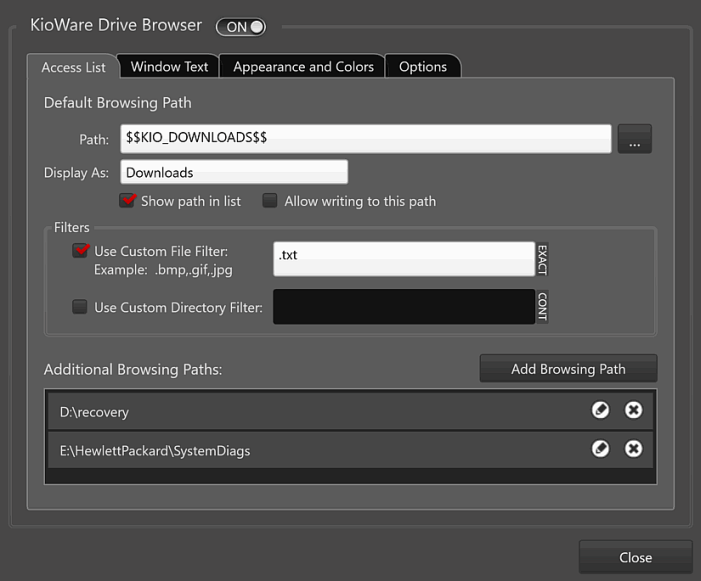Delete the E:\HewlettPackard\SystemDiags path entry
701x581 pixels.
tap(633, 449)
